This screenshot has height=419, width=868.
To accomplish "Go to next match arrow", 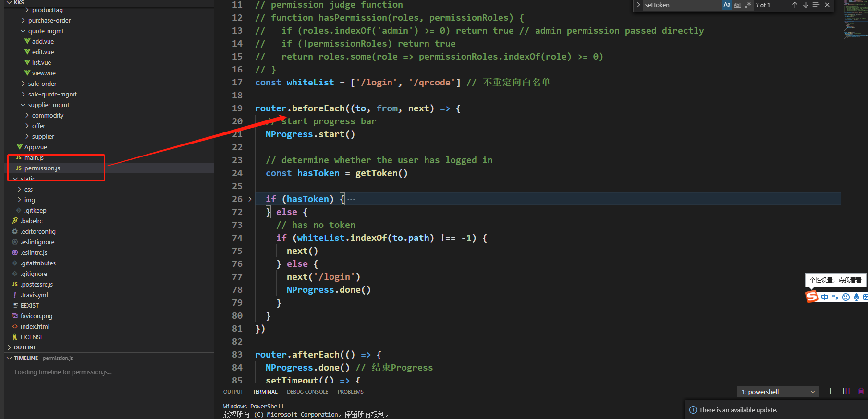I will pos(806,5).
